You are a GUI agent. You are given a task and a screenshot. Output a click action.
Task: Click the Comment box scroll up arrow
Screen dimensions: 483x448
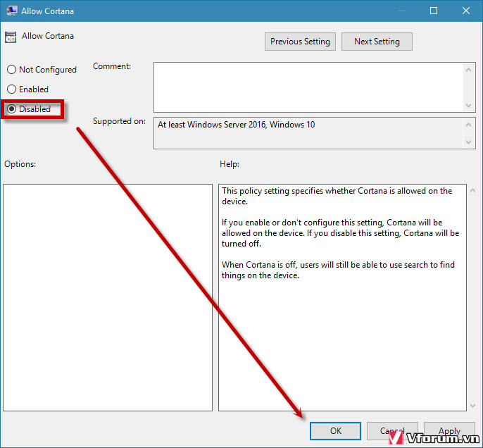[x=468, y=70]
